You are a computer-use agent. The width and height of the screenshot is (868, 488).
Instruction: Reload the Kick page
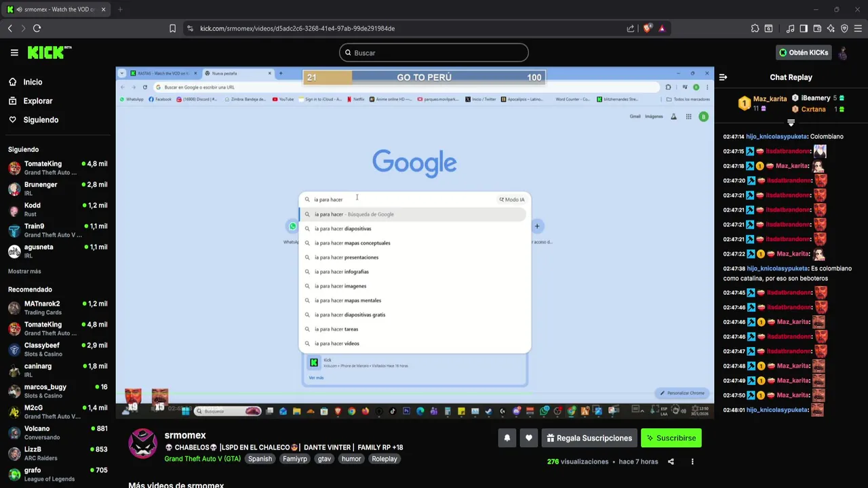pos(37,28)
